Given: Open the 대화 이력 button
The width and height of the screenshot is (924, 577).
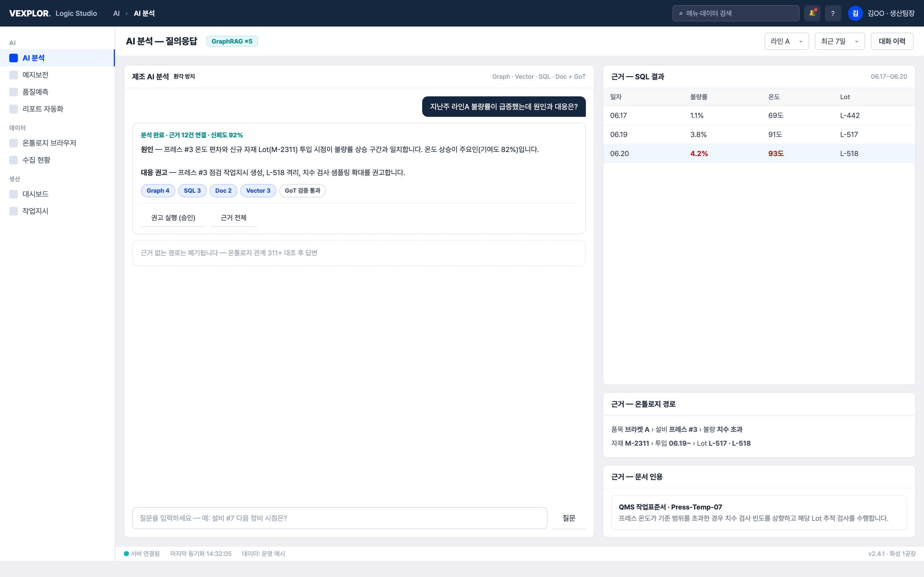Looking at the screenshot, I should point(892,41).
